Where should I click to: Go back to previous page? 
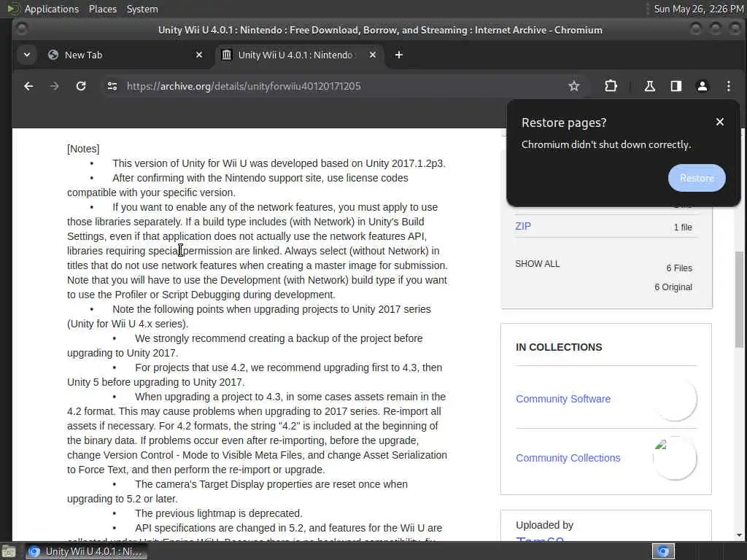click(x=28, y=86)
